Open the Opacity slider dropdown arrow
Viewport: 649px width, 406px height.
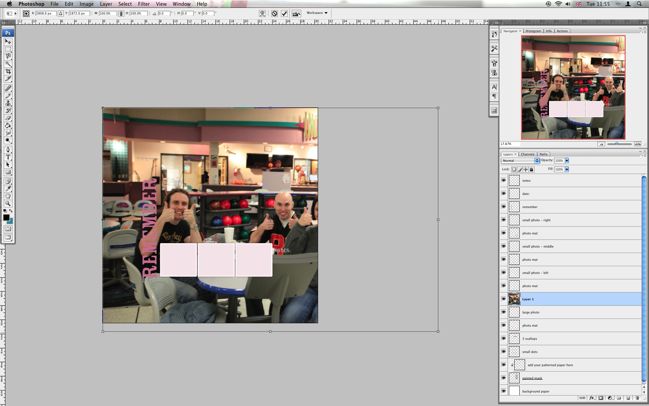click(567, 161)
